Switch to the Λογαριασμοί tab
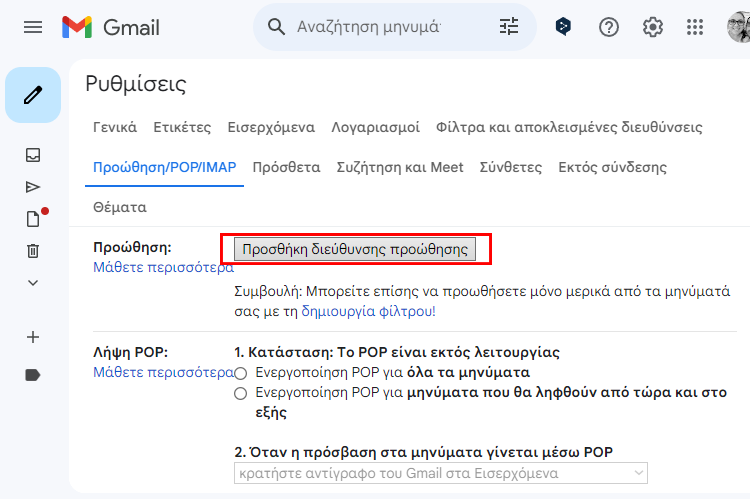Screen dimensions: 750x500 point(375,127)
